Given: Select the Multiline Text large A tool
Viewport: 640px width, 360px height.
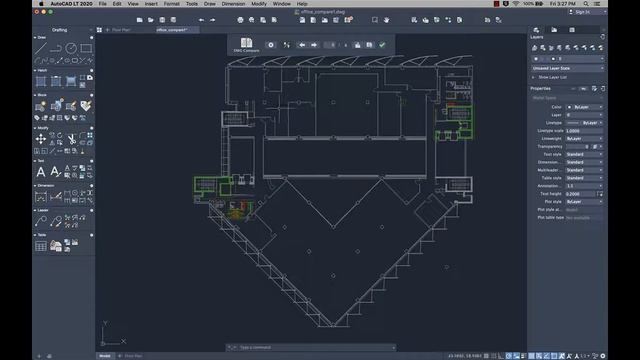Looking at the screenshot, I should click(x=41, y=172).
